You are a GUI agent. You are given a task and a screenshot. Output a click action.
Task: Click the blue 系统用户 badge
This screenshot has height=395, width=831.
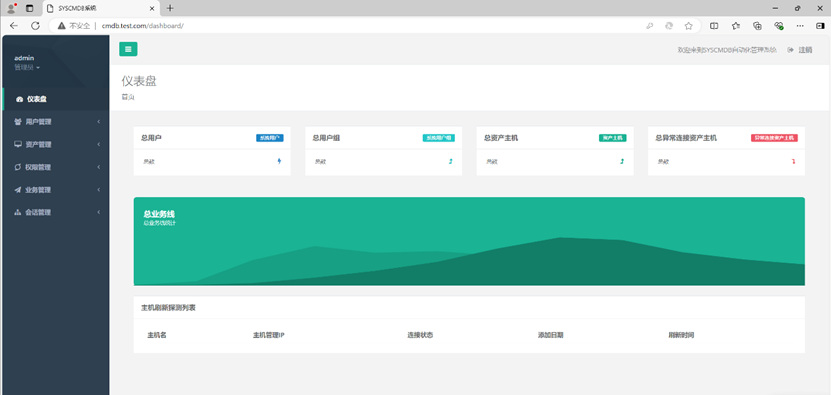pyautogui.click(x=270, y=138)
